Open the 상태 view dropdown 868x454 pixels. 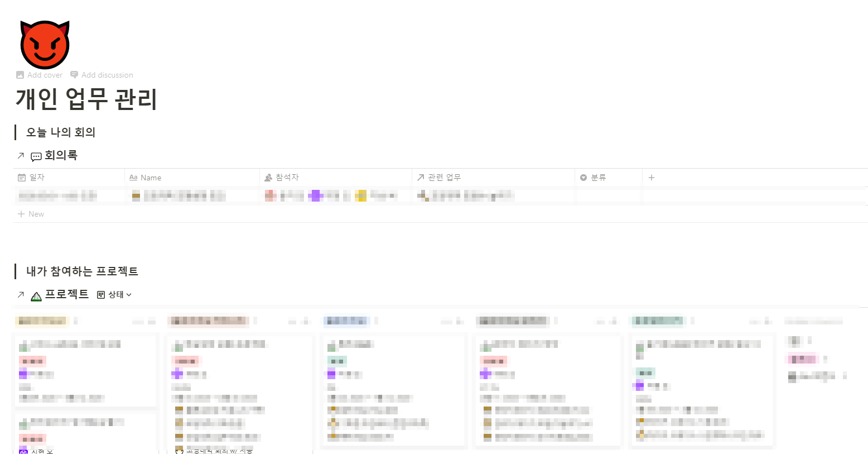tap(114, 294)
